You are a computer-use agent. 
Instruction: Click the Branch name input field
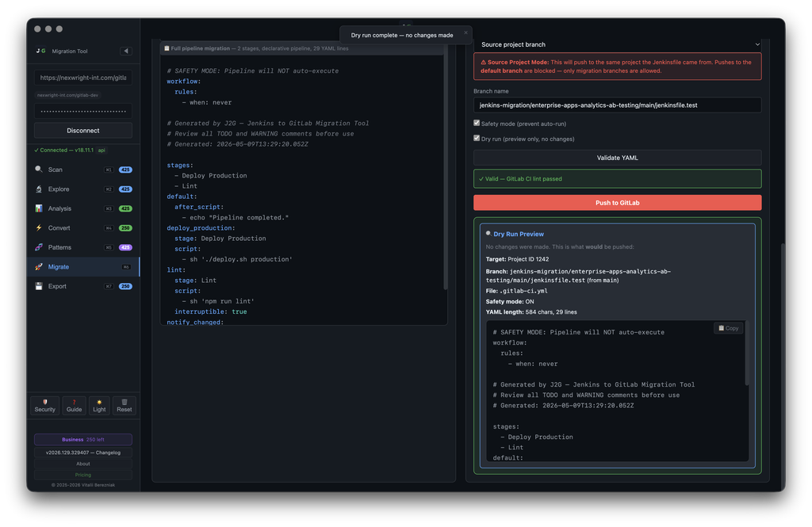tap(617, 105)
